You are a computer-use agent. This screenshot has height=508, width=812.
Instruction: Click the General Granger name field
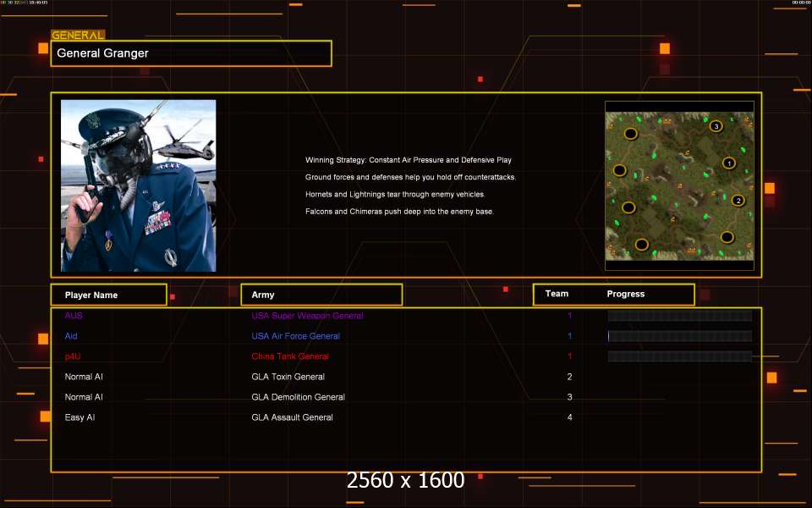tap(191, 53)
